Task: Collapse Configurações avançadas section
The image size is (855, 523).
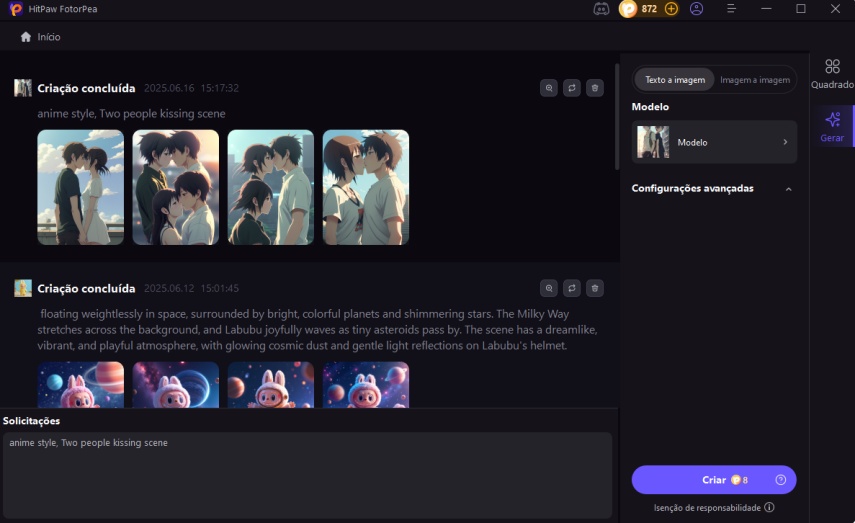Action: pos(788,189)
